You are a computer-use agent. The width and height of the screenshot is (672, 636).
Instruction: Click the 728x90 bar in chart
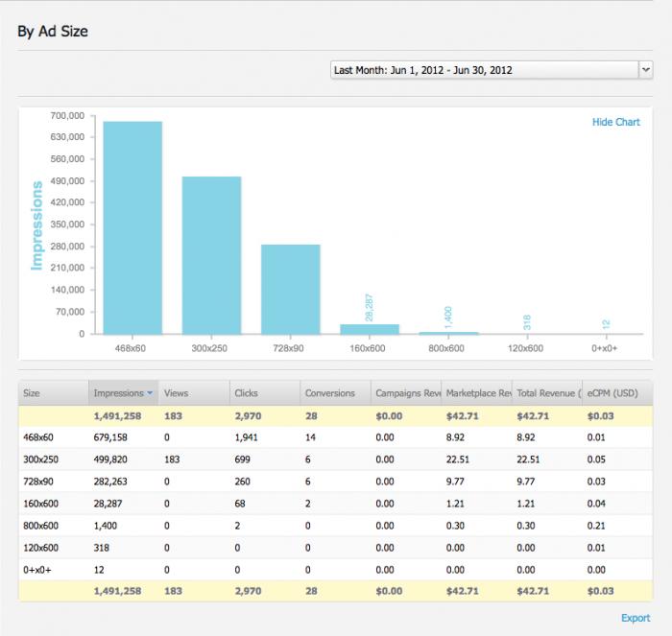click(291, 289)
